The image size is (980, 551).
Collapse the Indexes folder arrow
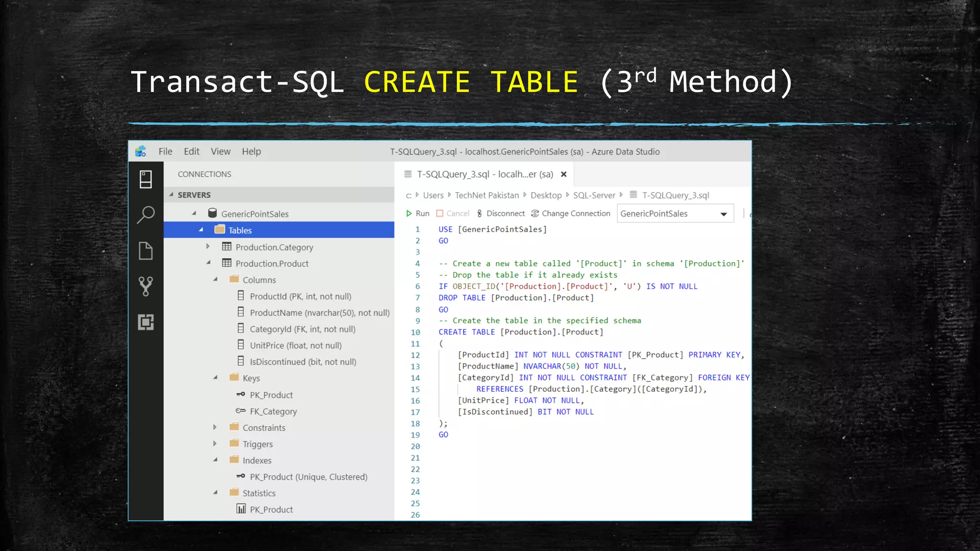[x=215, y=460]
